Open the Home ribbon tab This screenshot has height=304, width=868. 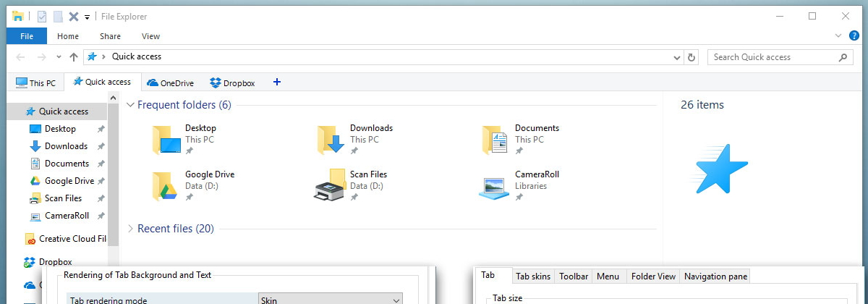click(68, 36)
